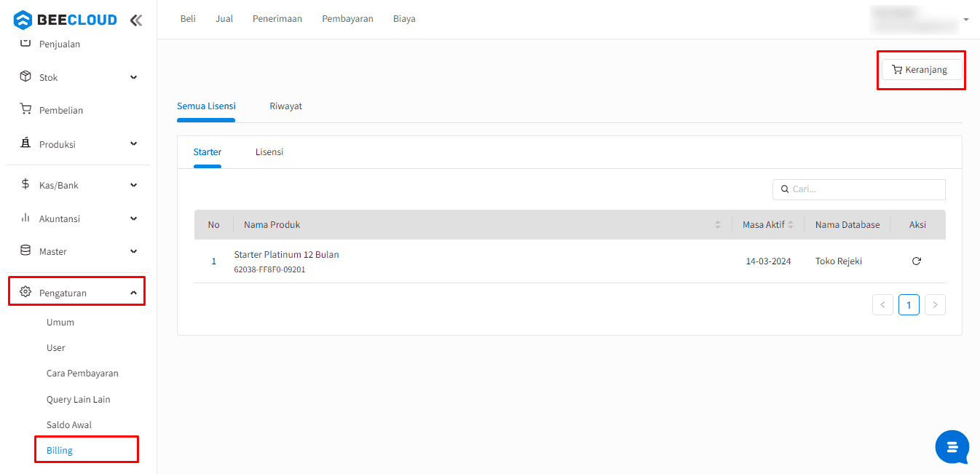Click the date 14-03-2024
The width and height of the screenshot is (980, 474).
pos(768,261)
